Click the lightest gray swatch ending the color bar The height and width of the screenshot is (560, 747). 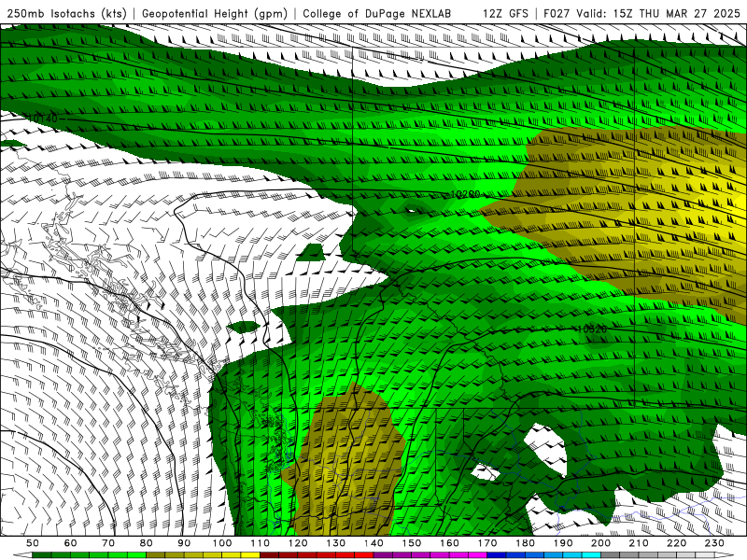point(705,554)
